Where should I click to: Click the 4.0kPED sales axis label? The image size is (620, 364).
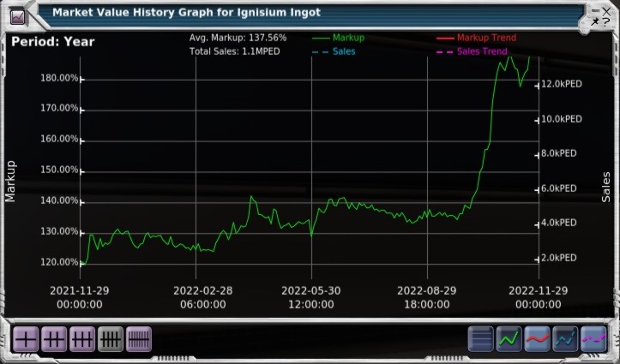coord(559,223)
